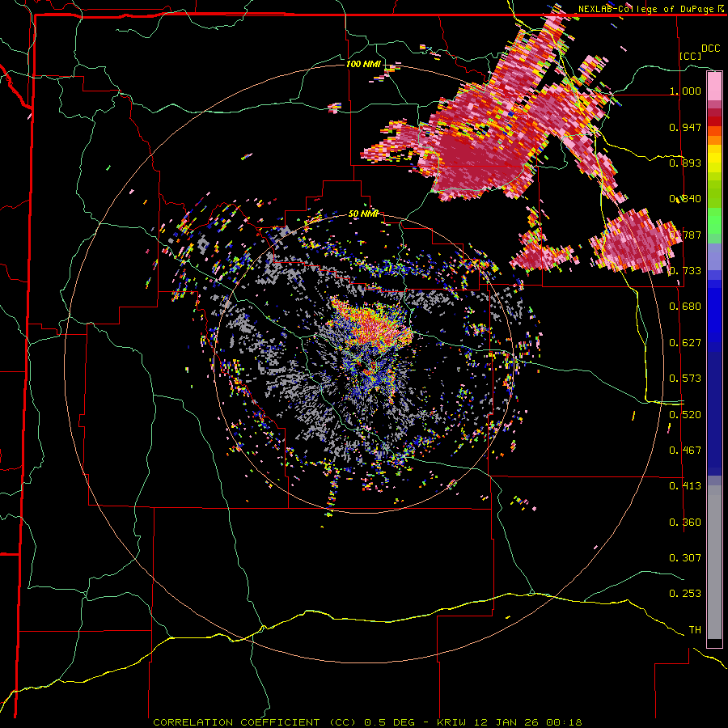Image resolution: width=728 pixels, height=728 pixels.
Task: Pick the light pink segment of color bar
Action: click(x=714, y=86)
